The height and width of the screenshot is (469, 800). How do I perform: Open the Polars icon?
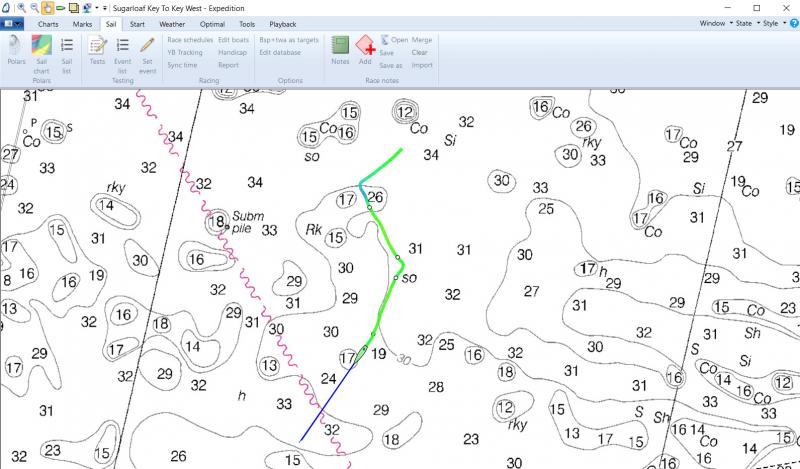click(16, 50)
